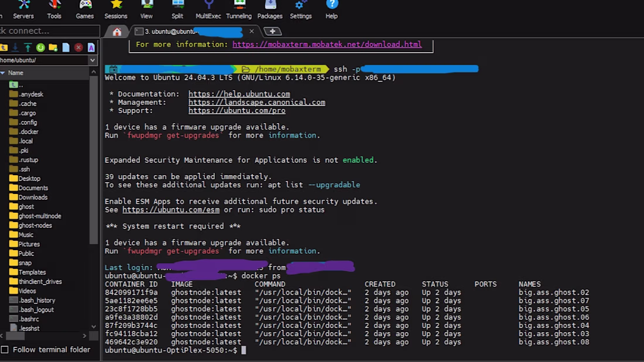The width and height of the screenshot is (644, 362).
Task: Open the landscape.canonical.com link
Action: (x=256, y=103)
